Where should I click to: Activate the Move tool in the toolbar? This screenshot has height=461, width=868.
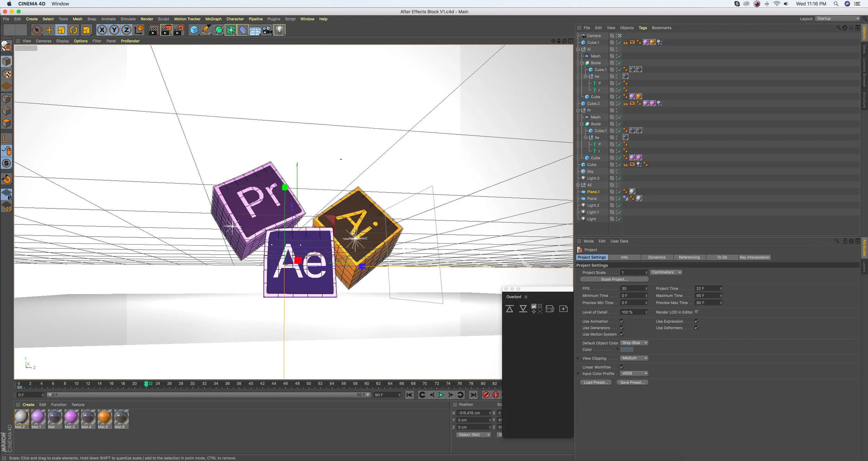click(49, 30)
